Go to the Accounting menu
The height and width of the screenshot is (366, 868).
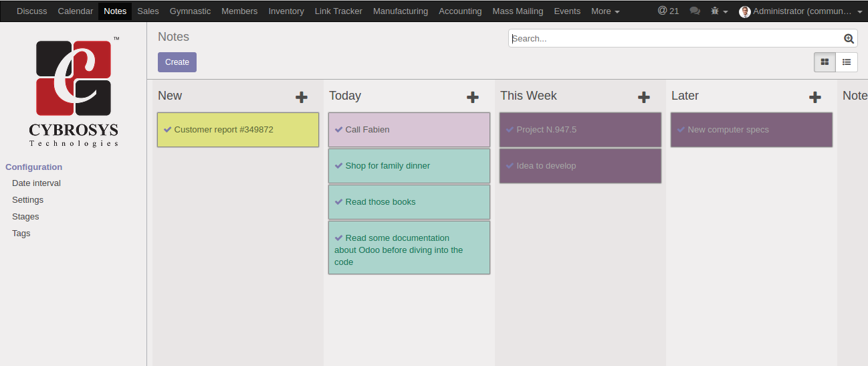point(460,11)
